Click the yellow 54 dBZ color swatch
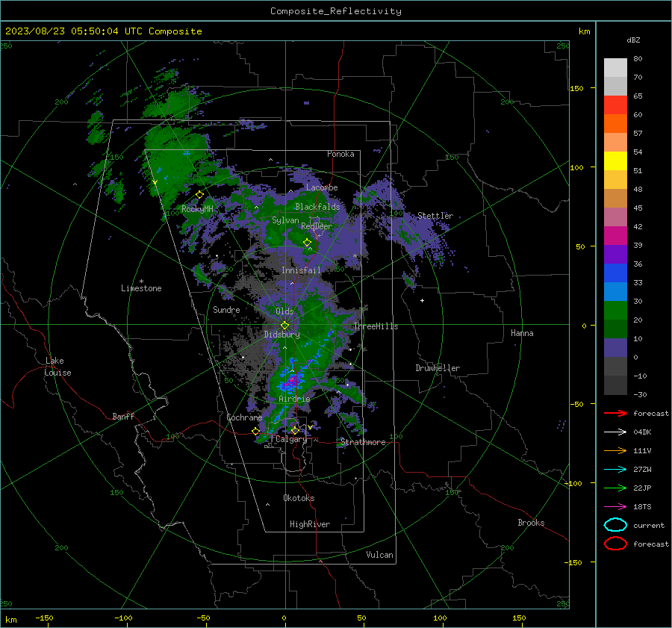This screenshot has height=628, width=672. 615,161
